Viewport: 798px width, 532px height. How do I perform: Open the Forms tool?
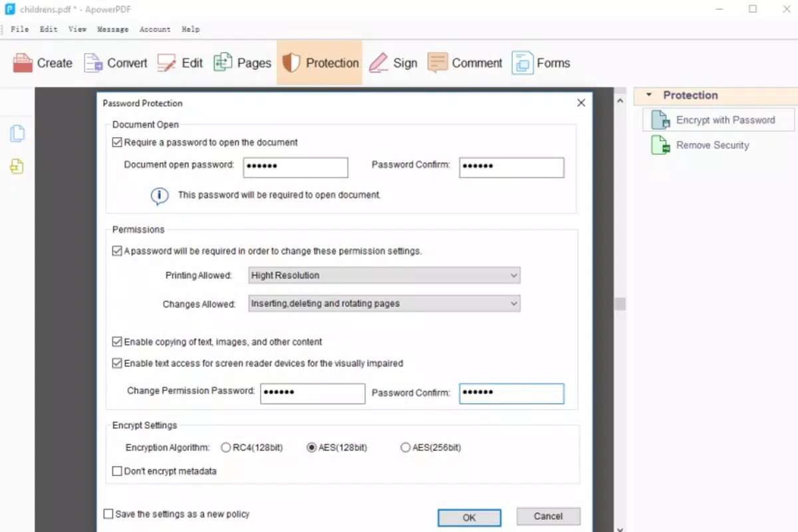[541, 63]
